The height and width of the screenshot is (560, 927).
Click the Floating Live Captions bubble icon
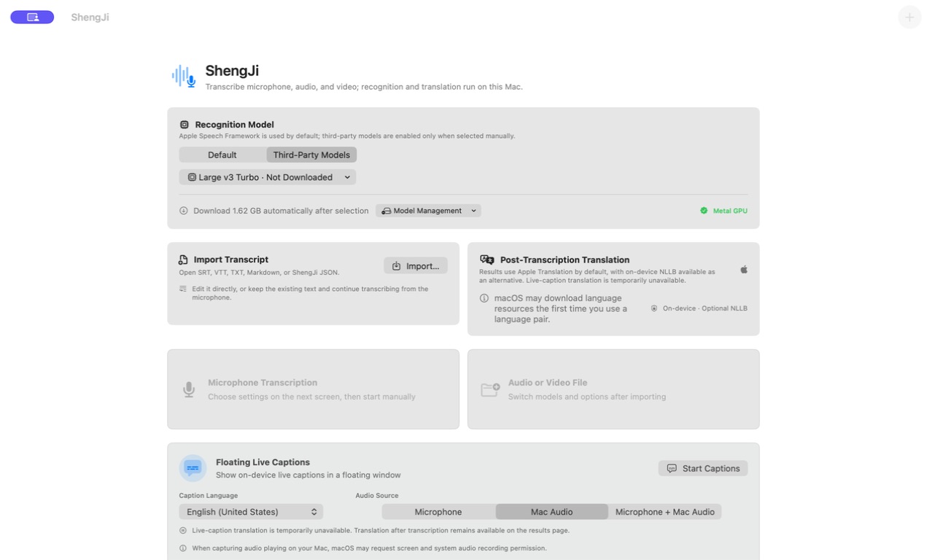193,468
